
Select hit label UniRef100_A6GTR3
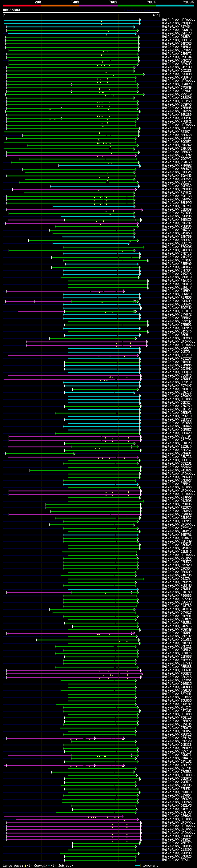177,812
